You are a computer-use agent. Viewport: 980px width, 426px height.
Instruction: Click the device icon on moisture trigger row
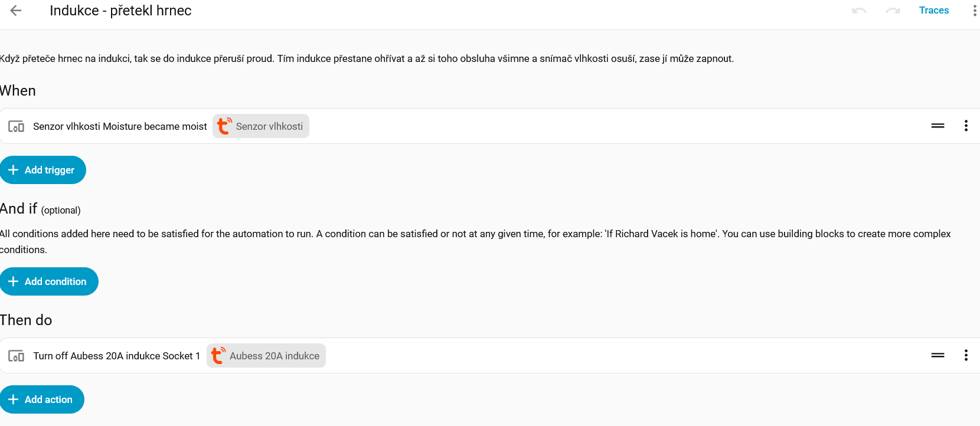16,126
